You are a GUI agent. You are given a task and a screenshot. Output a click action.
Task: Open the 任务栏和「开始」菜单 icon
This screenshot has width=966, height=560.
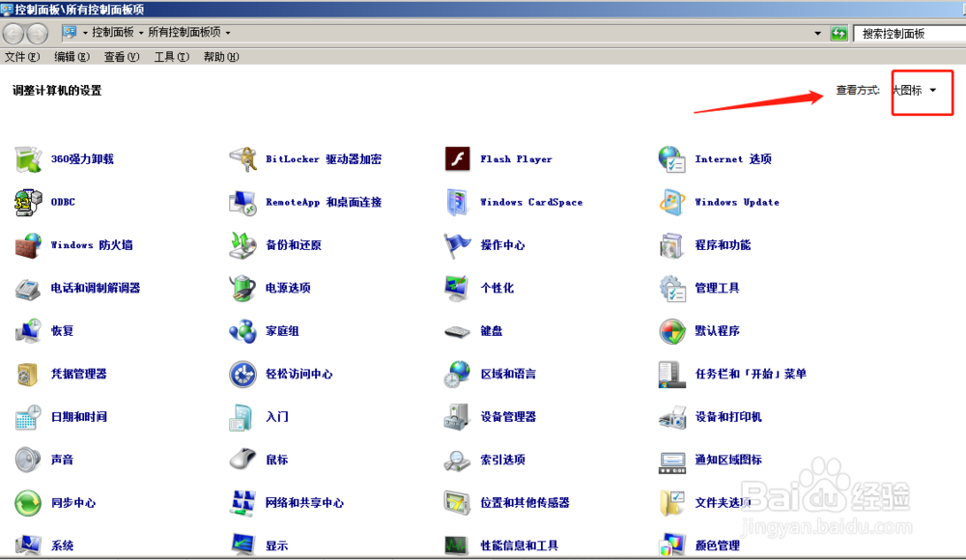[672, 374]
